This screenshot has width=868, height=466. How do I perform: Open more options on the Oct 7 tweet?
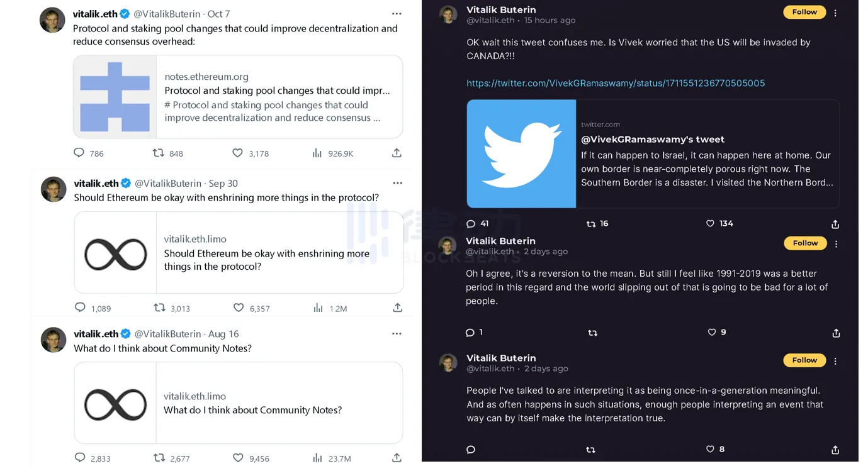[397, 14]
